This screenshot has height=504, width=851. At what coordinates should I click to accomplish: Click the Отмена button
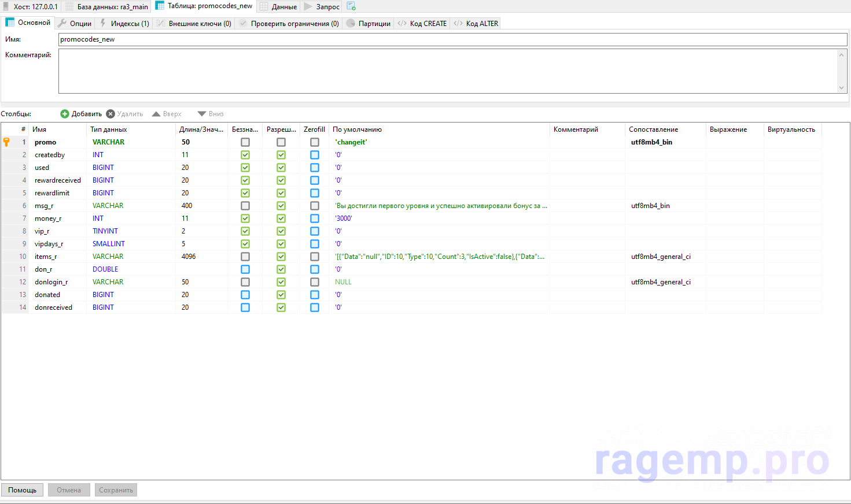click(69, 490)
